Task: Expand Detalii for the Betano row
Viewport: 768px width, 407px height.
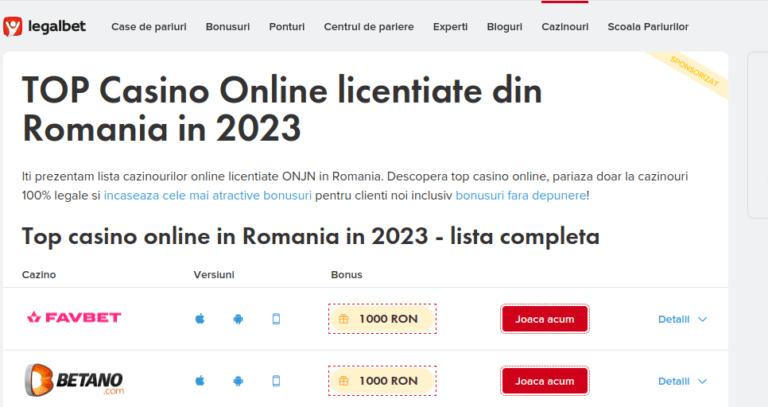Action: 682,381
